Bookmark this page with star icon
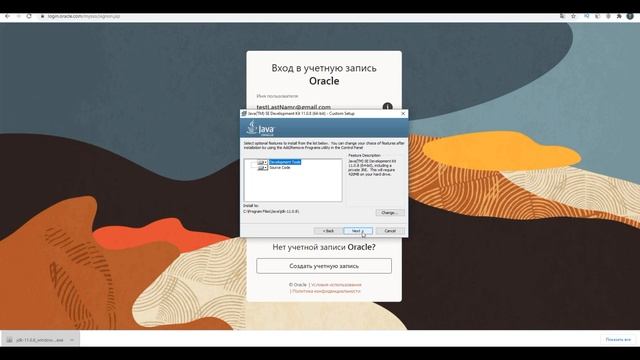 point(573,16)
